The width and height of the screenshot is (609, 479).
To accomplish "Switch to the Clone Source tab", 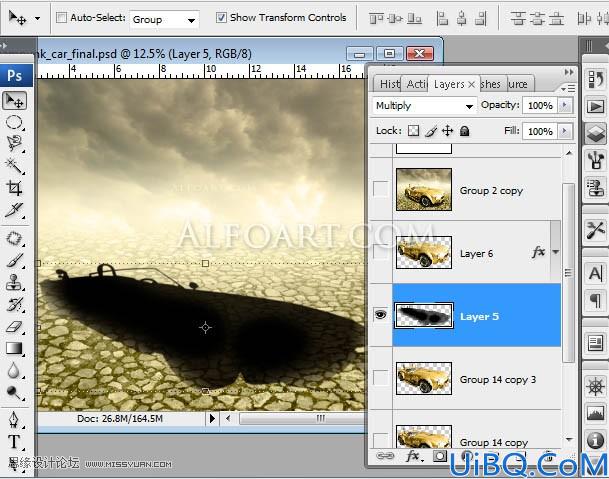I will (520, 84).
